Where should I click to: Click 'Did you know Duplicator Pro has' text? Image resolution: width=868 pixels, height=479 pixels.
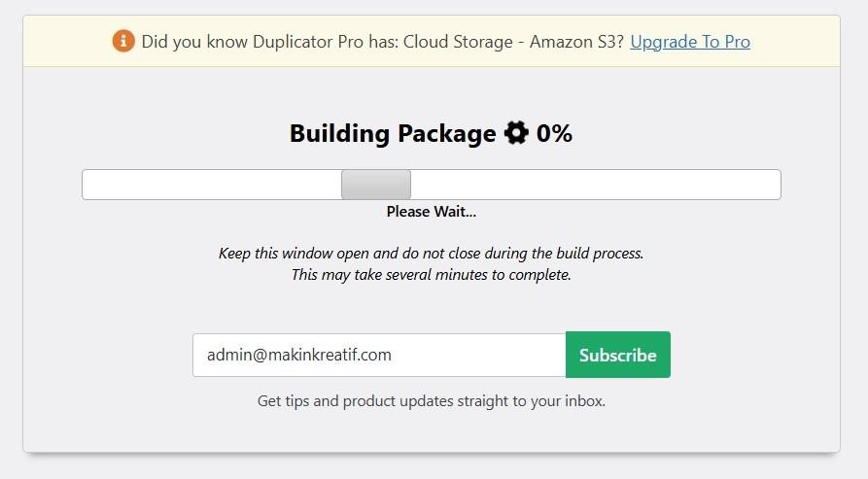[269, 42]
